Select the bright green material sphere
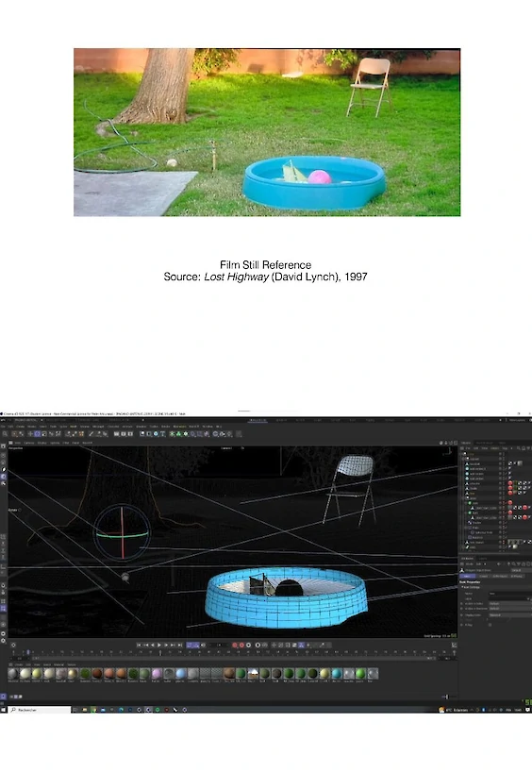This screenshot has width=532, height=773. click(x=360, y=673)
